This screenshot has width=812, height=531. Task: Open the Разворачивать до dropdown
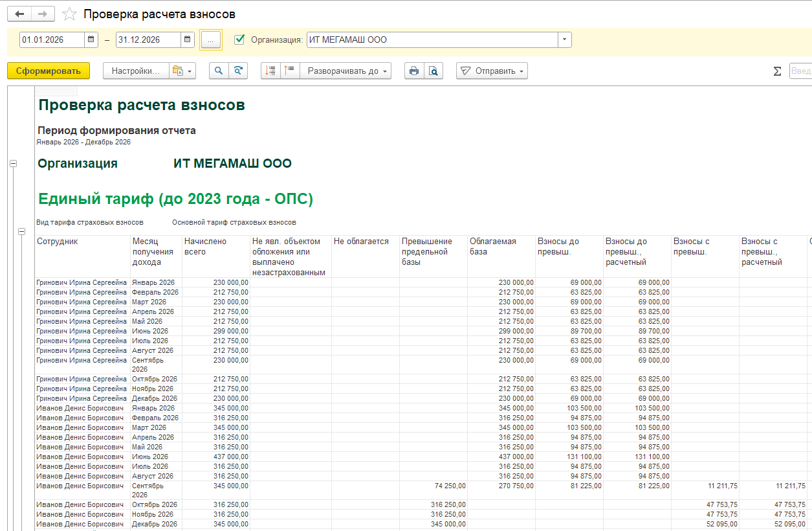tap(349, 71)
